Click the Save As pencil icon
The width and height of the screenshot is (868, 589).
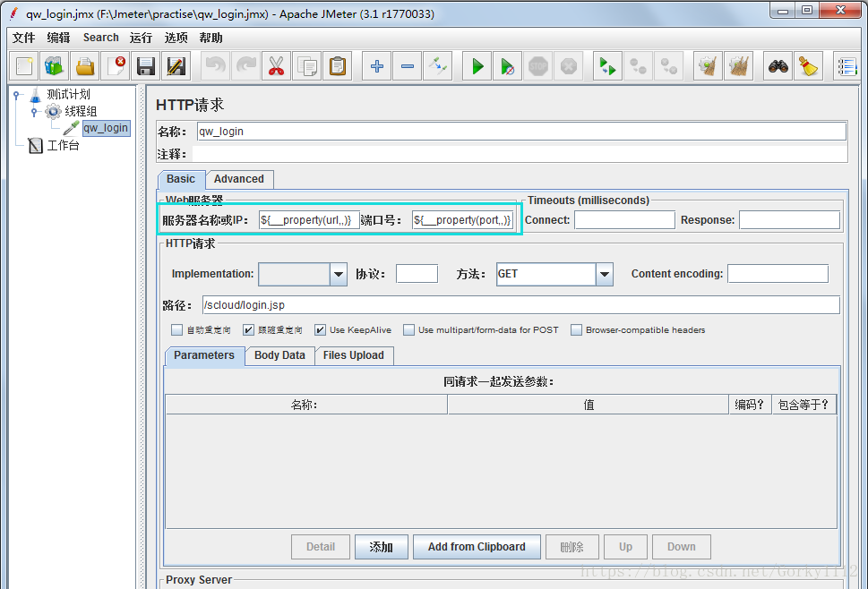click(176, 67)
